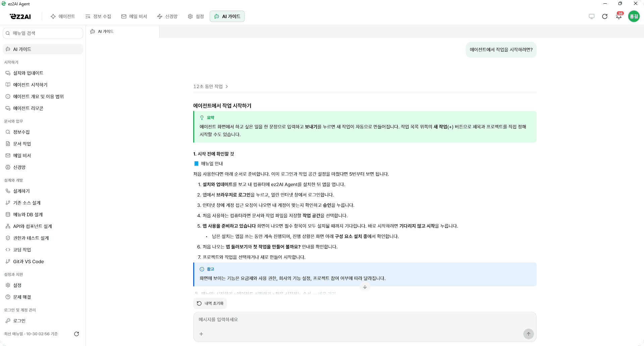Open the 신경망 sidebar manual entry
The width and height of the screenshot is (644, 346).
(43, 167)
